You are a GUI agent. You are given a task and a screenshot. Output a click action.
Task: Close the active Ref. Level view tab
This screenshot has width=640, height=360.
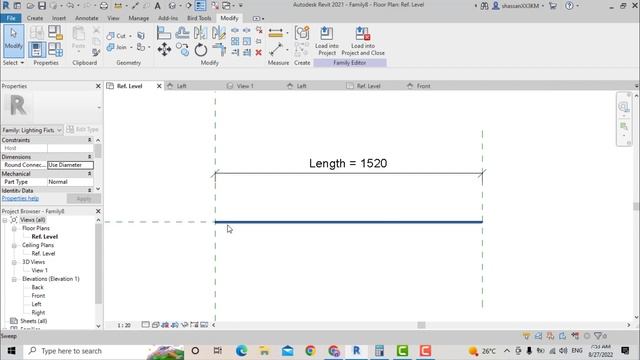coord(159,86)
